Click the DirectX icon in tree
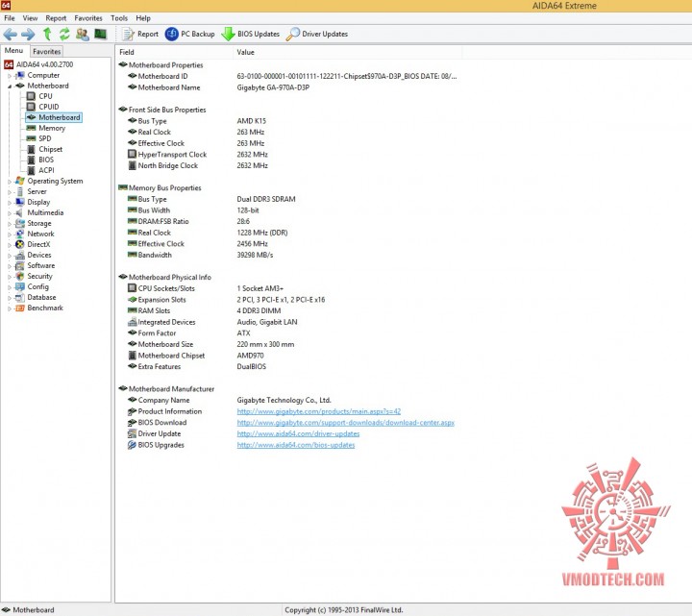The width and height of the screenshot is (692, 616). (x=20, y=244)
